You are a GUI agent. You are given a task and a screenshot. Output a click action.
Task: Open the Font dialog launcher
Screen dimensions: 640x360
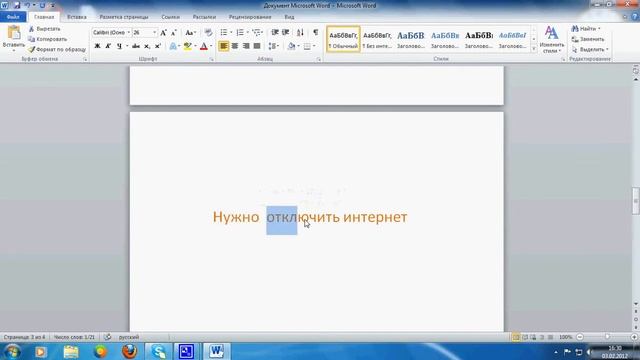[x=211, y=60]
